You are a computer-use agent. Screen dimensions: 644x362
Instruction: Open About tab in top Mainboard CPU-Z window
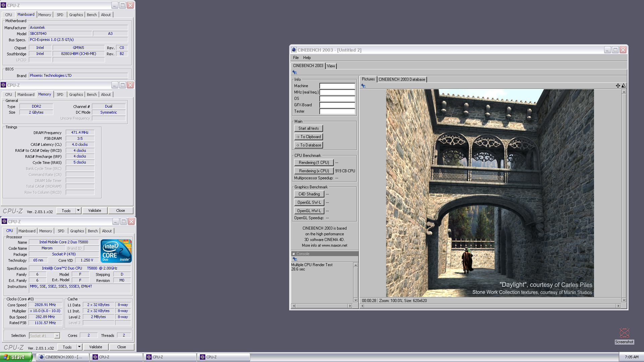point(106,15)
